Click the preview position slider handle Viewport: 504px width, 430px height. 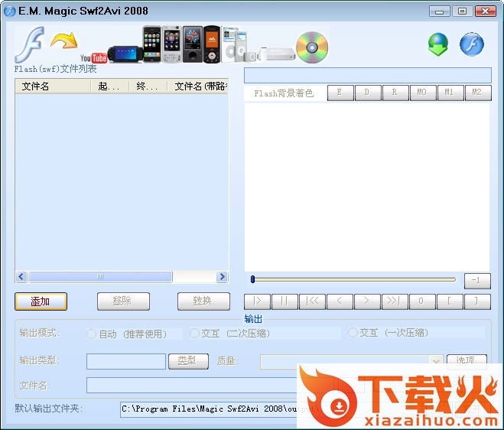coord(252,279)
